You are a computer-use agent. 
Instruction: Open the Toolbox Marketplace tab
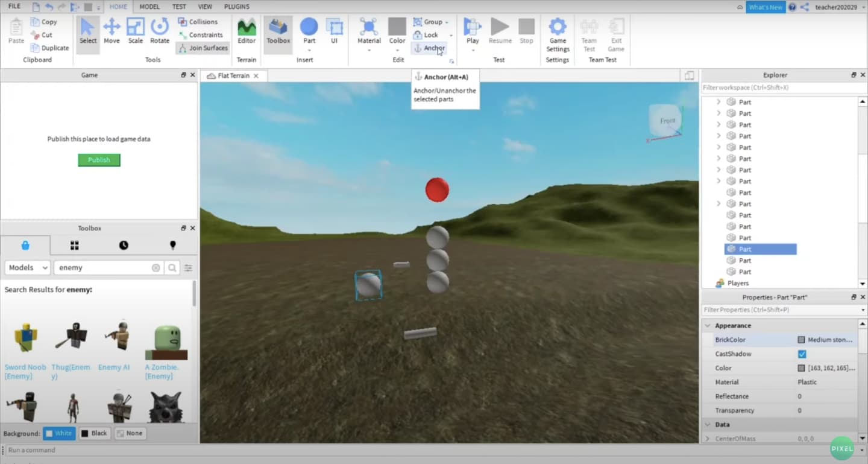25,246
